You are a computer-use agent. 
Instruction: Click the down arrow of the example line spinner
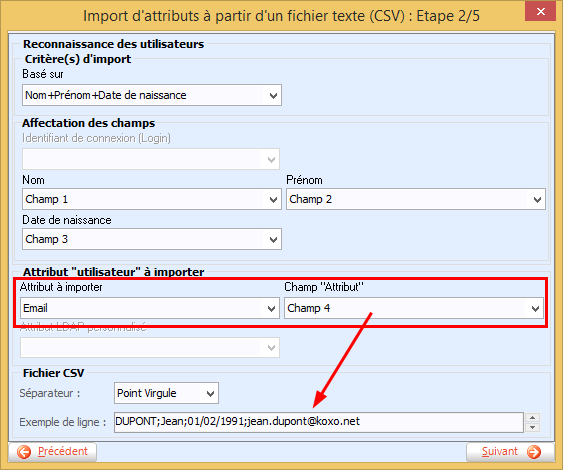click(532, 427)
